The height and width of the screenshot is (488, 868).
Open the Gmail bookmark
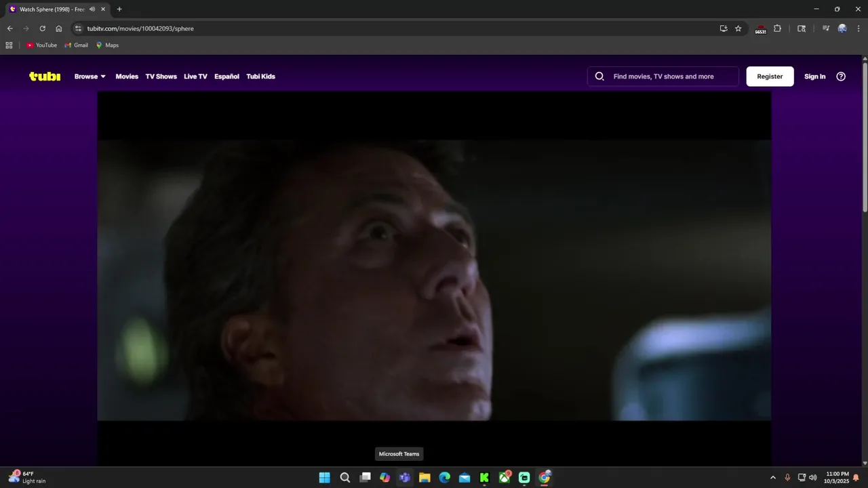click(76, 45)
